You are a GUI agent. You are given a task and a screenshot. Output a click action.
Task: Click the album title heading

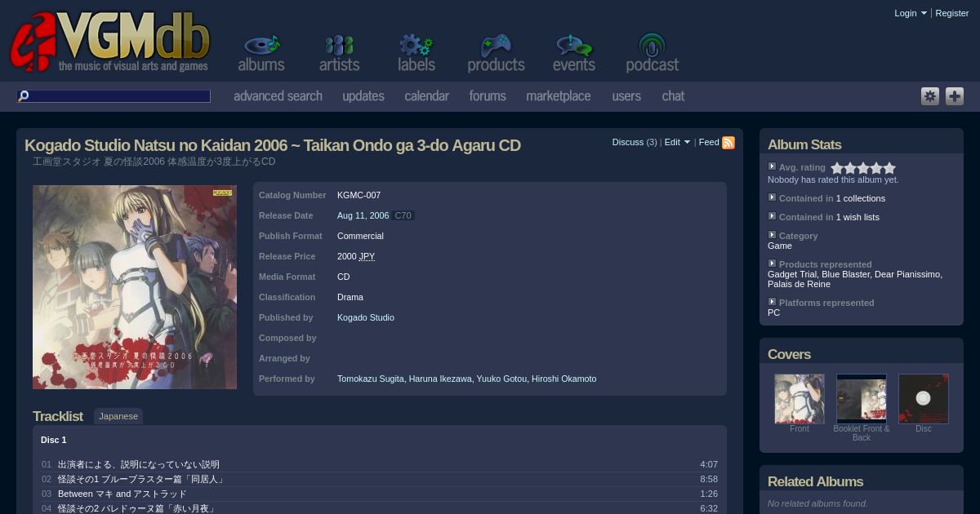pyautogui.click(x=273, y=145)
